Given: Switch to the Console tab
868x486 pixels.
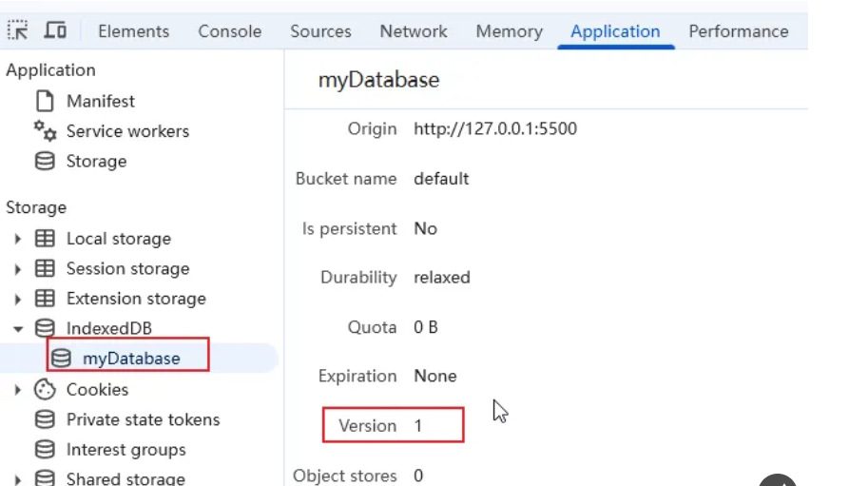Looking at the screenshot, I should coord(229,31).
